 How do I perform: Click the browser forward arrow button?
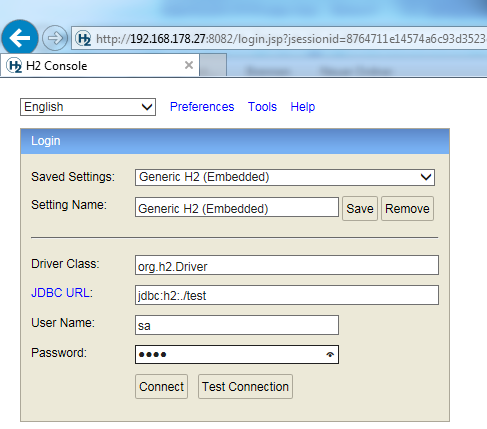click(x=55, y=38)
